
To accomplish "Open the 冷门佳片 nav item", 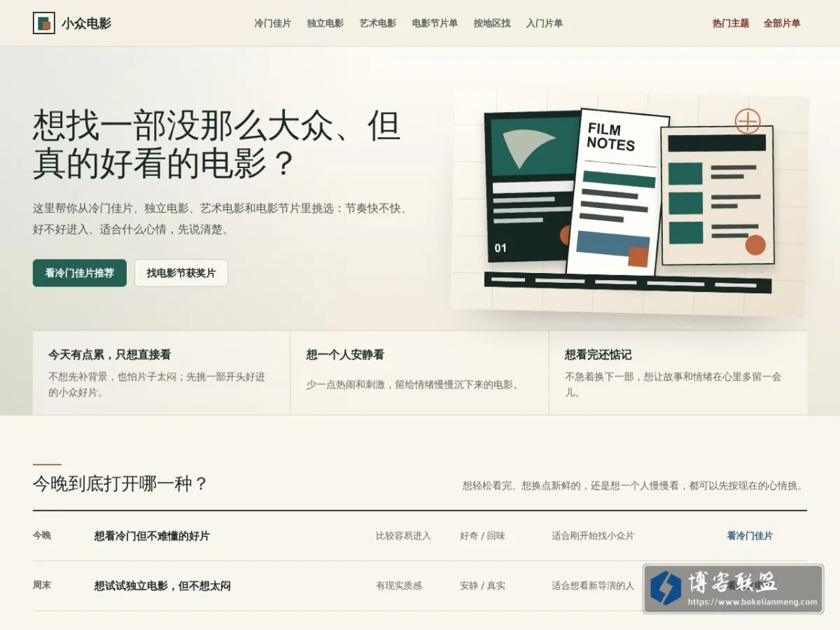I will [x=273, y=23].
